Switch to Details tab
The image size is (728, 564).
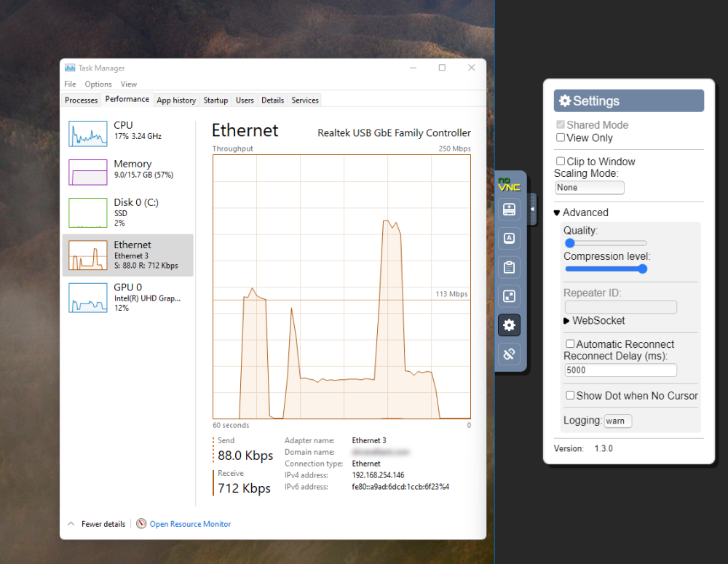272,100
